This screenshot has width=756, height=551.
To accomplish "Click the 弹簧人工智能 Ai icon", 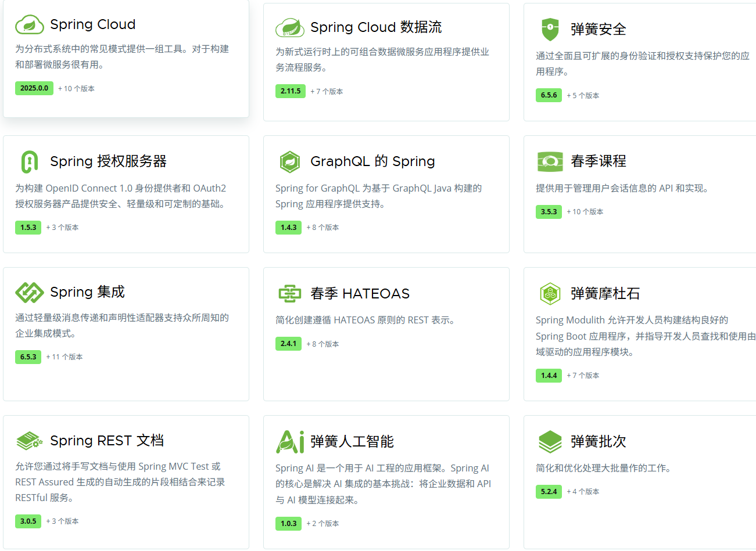I will click(x=289, y=442).
